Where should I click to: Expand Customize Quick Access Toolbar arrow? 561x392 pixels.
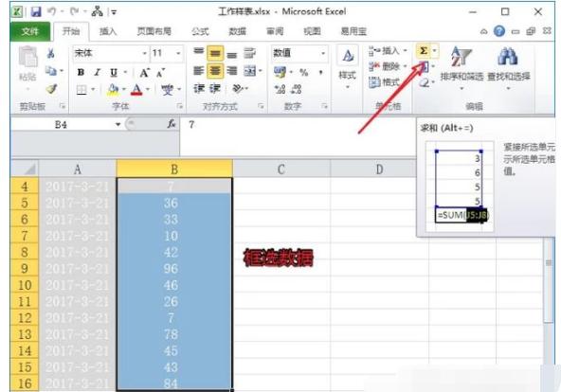pyautogui.click(x=114, y=12)
